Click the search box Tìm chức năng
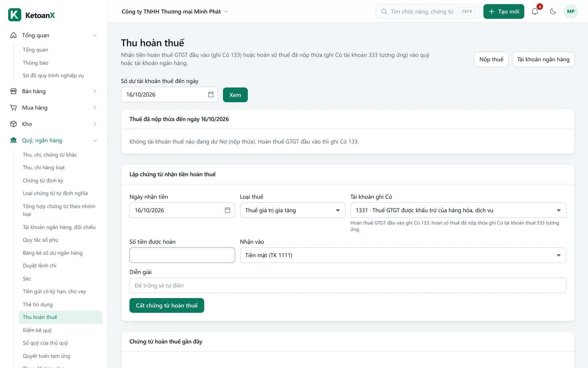This screenshot has height=368, width=588. [x=428, y=12]
